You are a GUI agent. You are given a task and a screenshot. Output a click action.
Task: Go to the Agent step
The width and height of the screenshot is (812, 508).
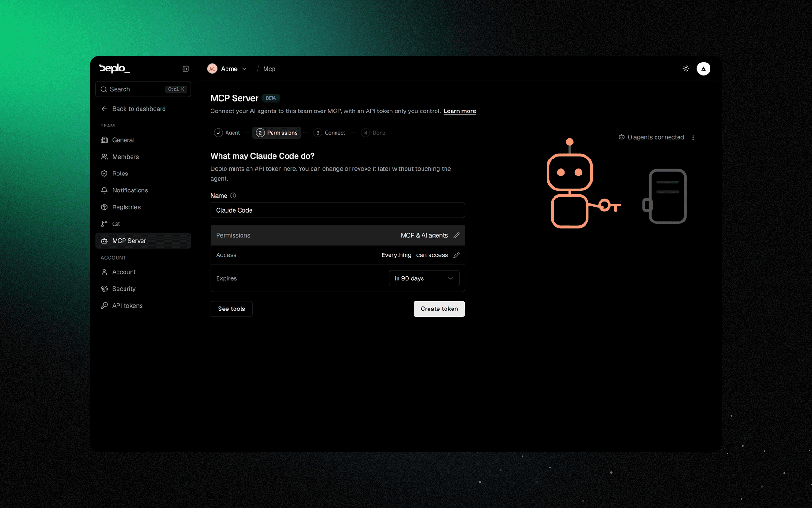227,133
